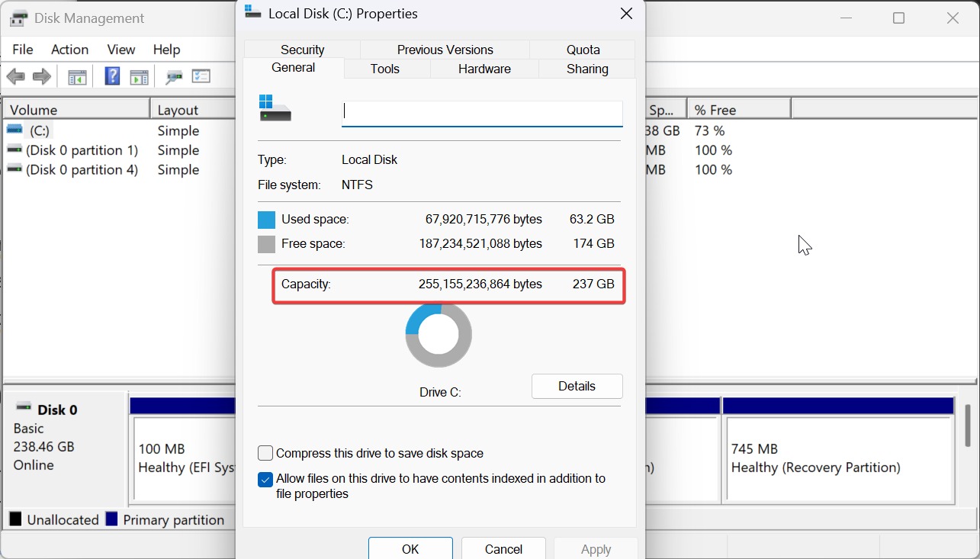The height and width of the screenshot is (559, 980).
Task: Click the drive label text field
Action: [482, 113]
